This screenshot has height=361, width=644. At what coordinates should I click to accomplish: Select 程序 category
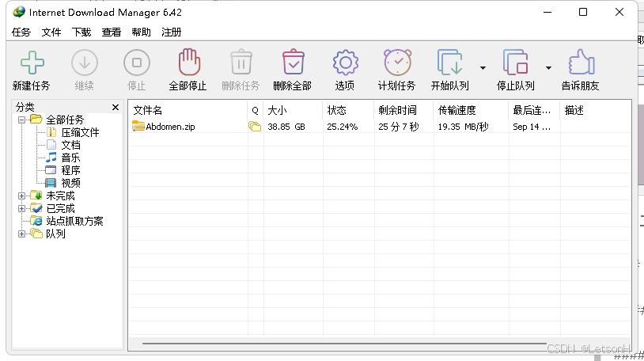(70, 170)
